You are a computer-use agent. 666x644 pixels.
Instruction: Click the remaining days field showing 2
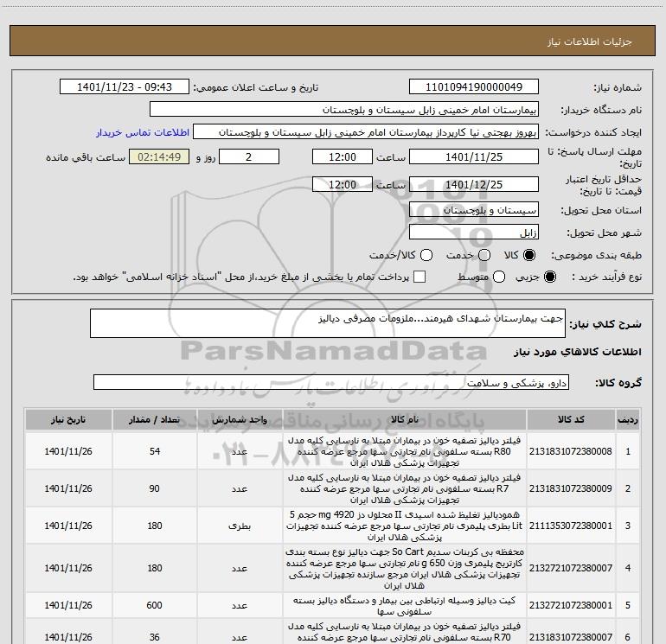coord(249,156)
